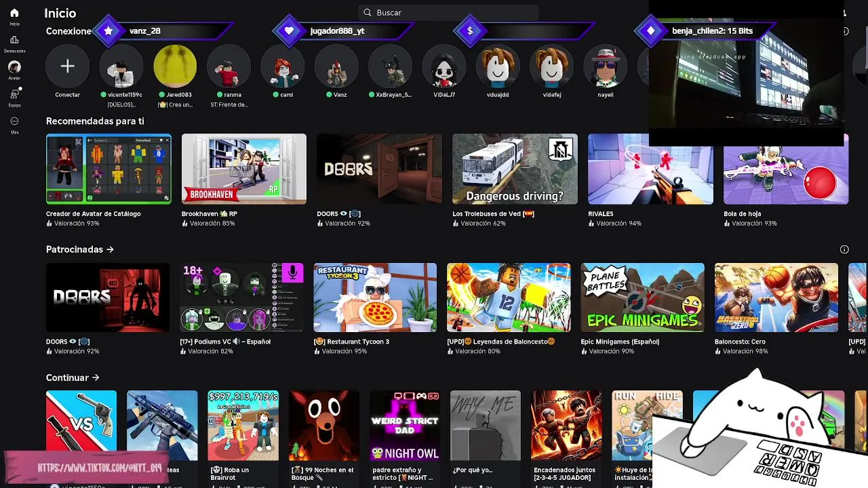
Task: Open the Destacadas charts sidebar icon
Action: pyautogui.click(x=14, y=41)
